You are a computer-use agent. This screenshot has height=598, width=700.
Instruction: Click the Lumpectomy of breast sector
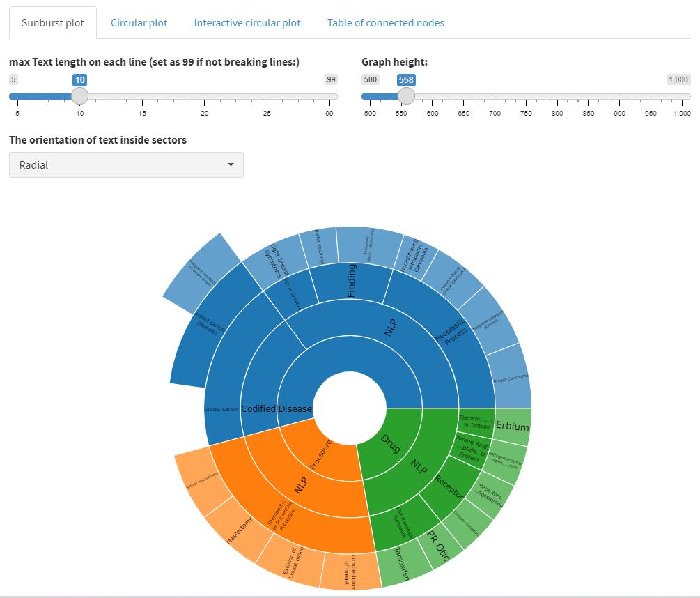click(x=348, y=570)
